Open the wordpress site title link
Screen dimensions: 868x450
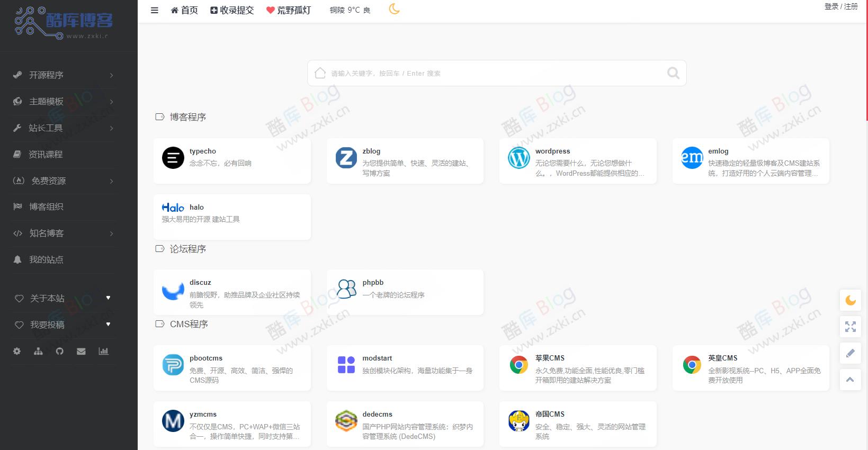[x=553, y=151]
